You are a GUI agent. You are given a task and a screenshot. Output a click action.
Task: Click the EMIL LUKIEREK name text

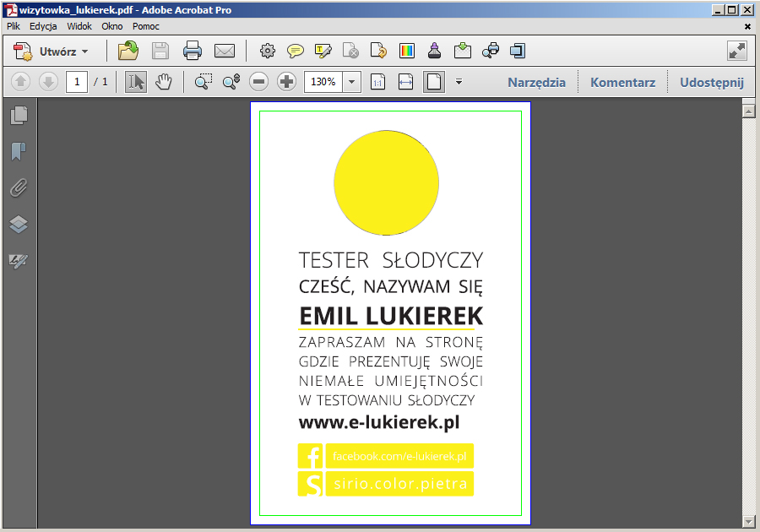(x=391, y=316)
